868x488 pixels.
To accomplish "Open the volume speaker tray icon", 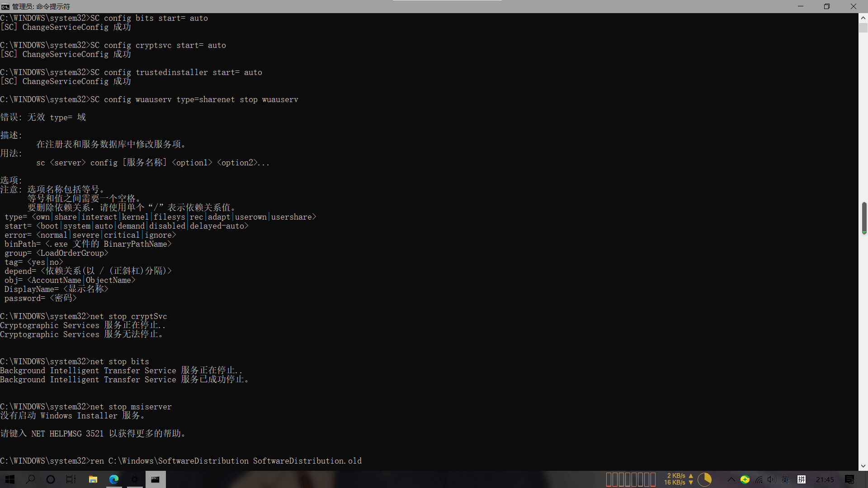I will tap(771, 479).
